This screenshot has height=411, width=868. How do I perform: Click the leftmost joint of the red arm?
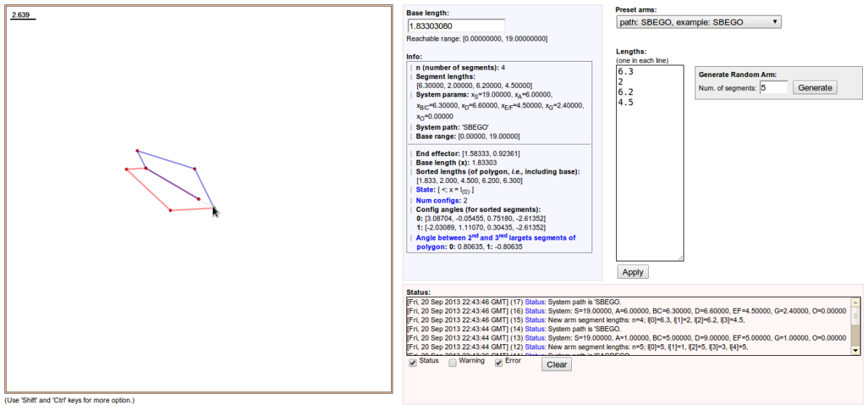click(x=126, y=169)
